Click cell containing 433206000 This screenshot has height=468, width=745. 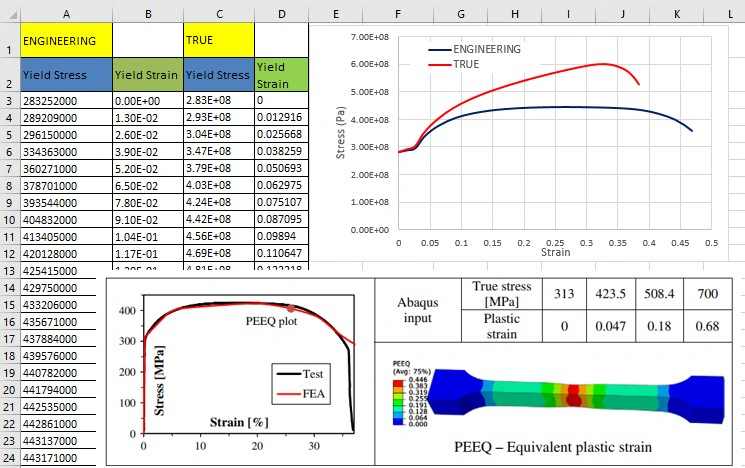tap(58, 305)
